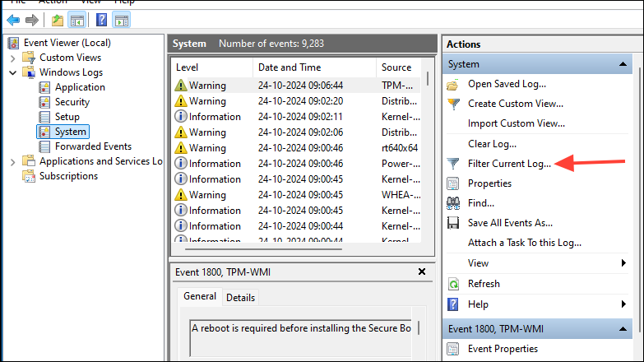Collapse the Windows Logs tree node
This screenshot has height=362, width=644.
(x=12, y=72)
